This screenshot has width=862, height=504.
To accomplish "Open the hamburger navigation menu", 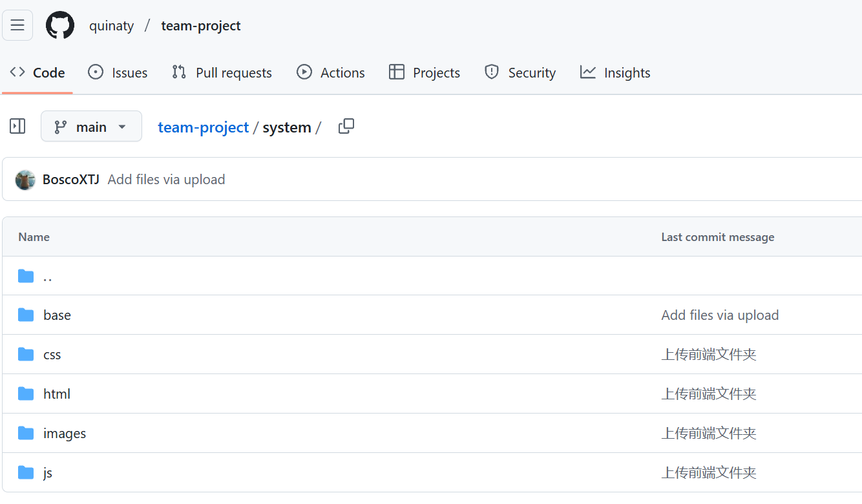I will pos(17,25).
